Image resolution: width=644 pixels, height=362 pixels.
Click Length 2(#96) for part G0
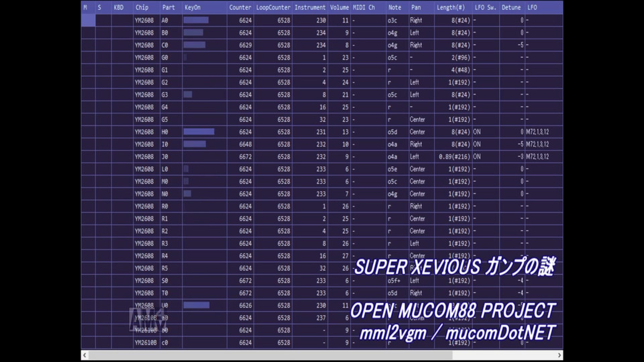coord(460,58)
